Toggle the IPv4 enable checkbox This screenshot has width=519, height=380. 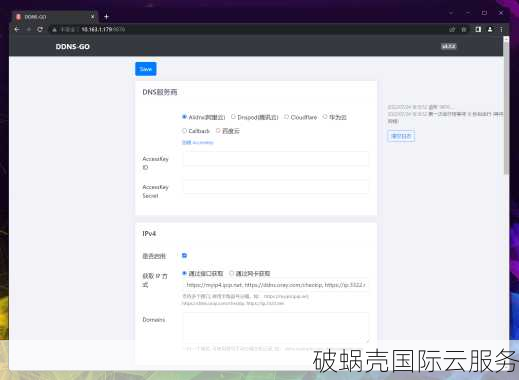point(184,255)
